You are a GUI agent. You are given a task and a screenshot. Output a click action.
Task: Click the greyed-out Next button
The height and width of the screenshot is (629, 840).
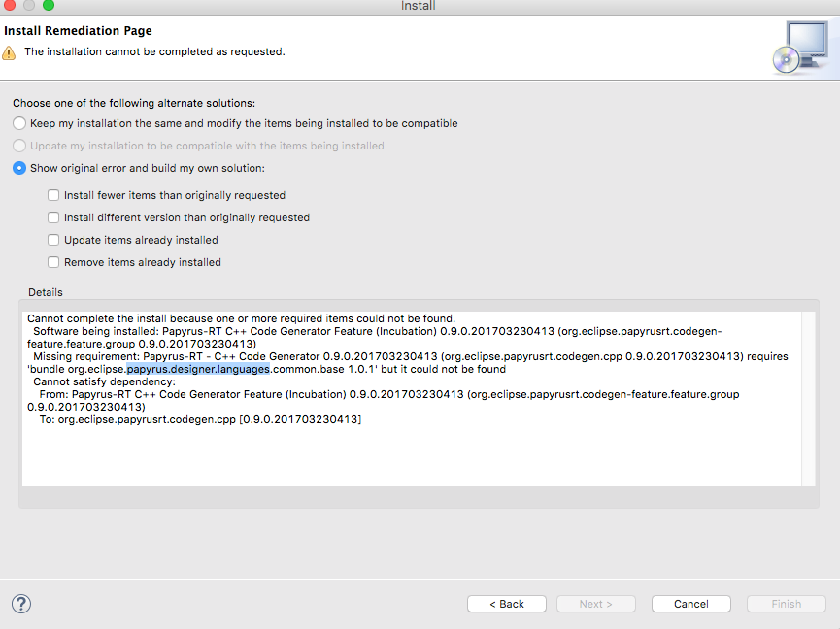point(595,604)
